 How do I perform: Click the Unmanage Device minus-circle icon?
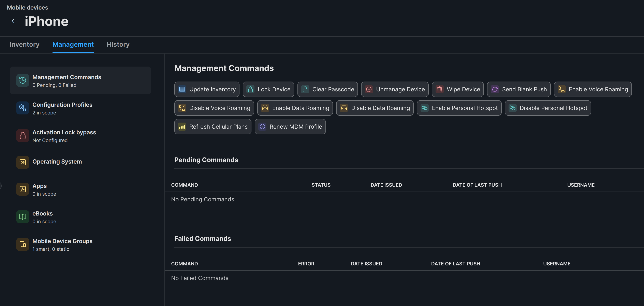[369, 89]
